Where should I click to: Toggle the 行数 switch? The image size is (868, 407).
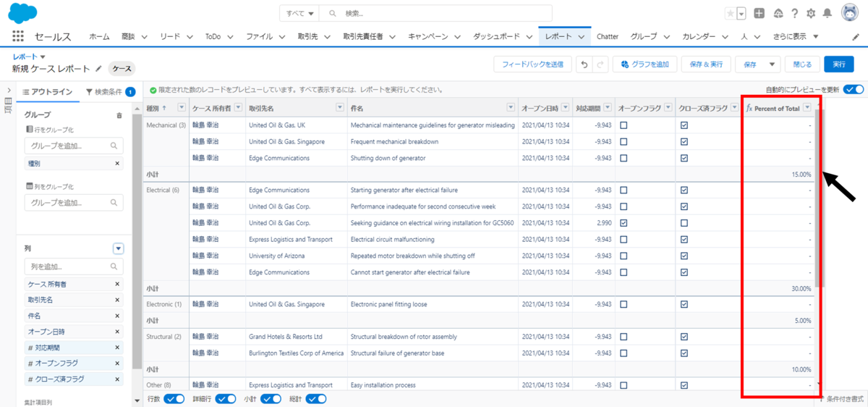[174, 399]
